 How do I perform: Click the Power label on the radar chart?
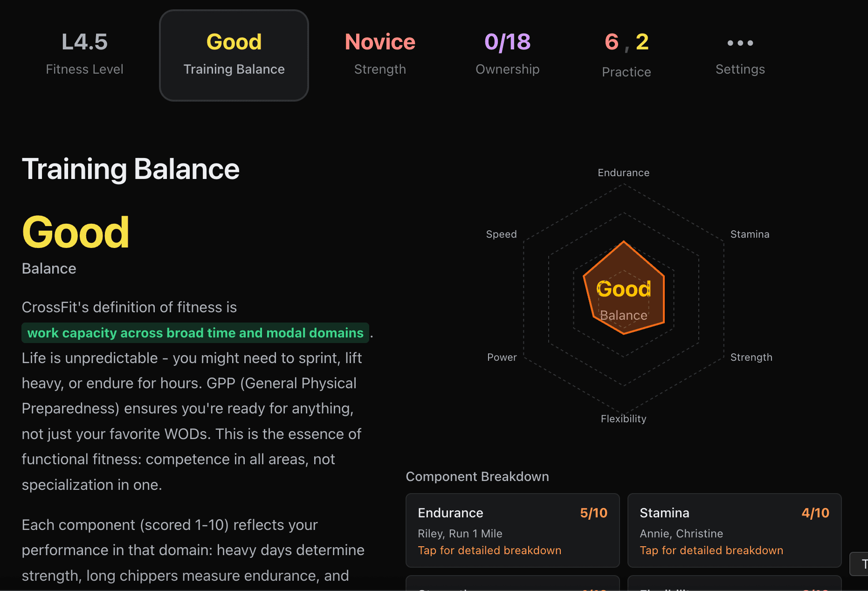click(502, 357)
